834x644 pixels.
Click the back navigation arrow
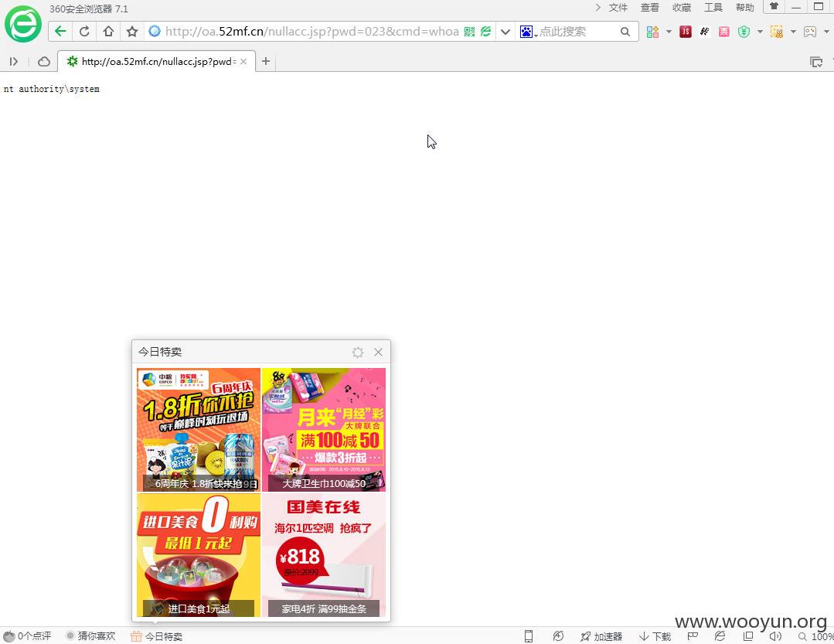tap(60, 32)
